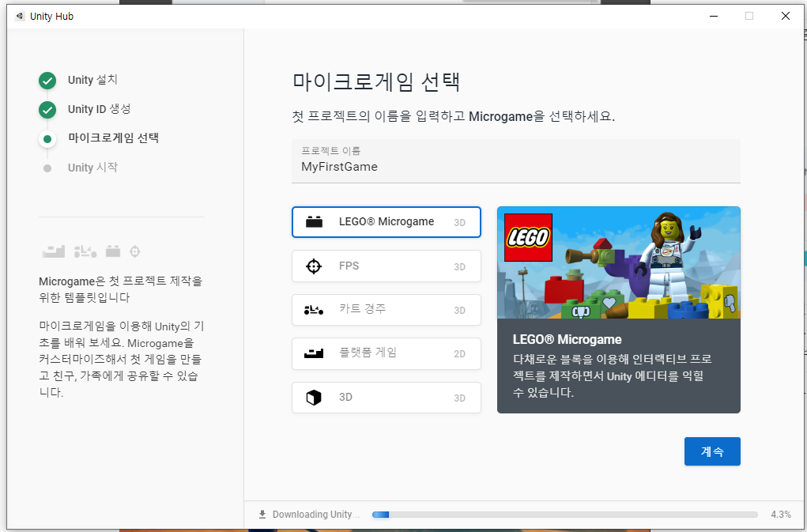Click the grey crosshair icon in sidebar
807x532 pixels.
pyautogui.click(x=135, y=251)
